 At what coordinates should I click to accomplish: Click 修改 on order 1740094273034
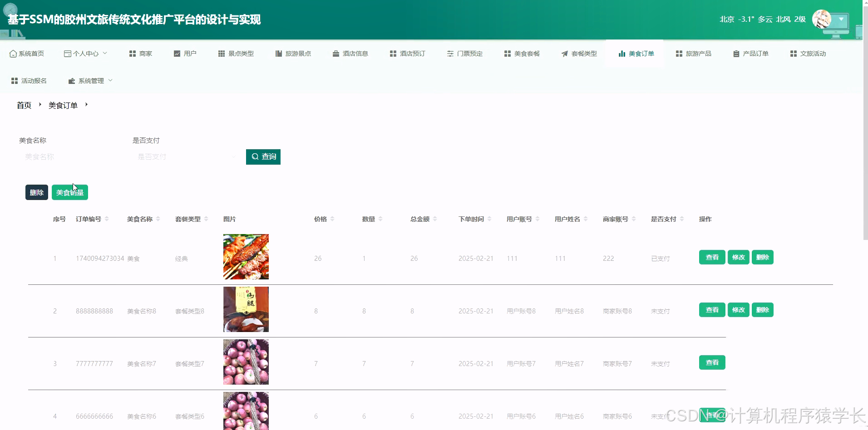[738, 257]
